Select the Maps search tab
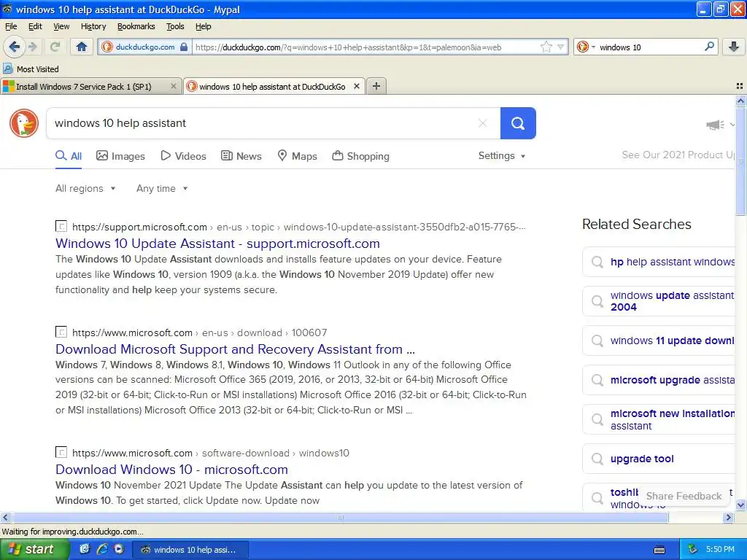747x560 pixels. [x=298, y=156]
